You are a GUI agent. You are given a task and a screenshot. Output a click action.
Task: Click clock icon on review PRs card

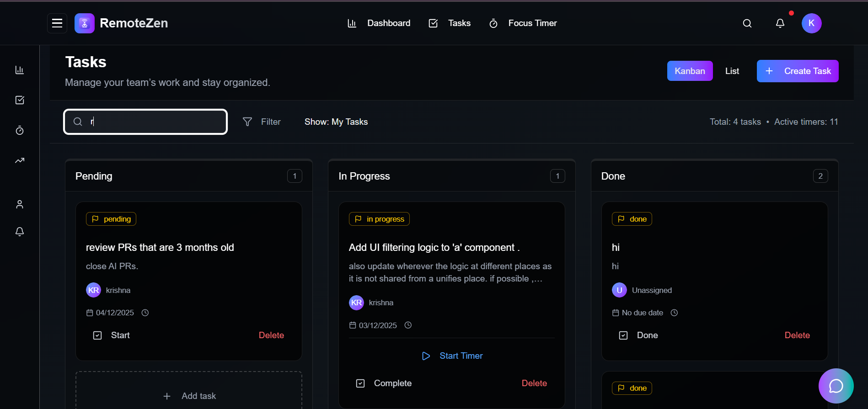point(145,313)
